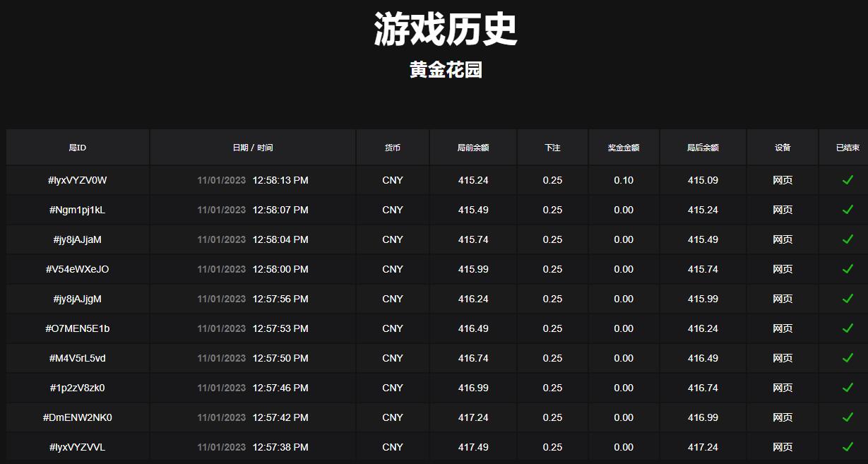Select round ID #jy8jAJjgM
Image resolution: width=868 pixels, height=464 pixels.
point(78,299)
